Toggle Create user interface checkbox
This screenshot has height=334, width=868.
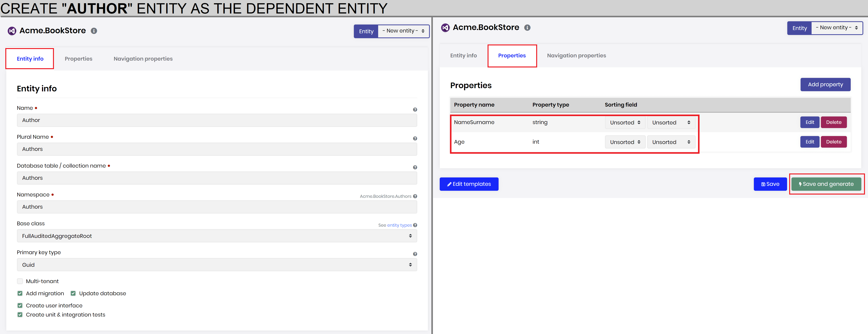click(x=20, y=305)
